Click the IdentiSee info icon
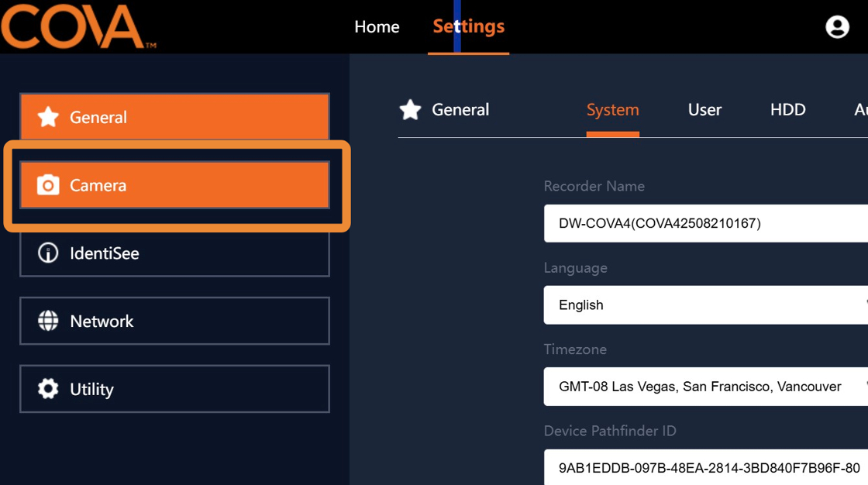The width and height of the screenshot is (868, 485). (48, 253)
